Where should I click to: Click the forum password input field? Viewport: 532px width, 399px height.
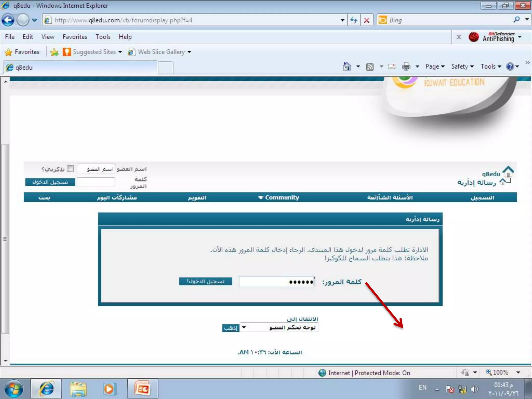pos(277,281)
